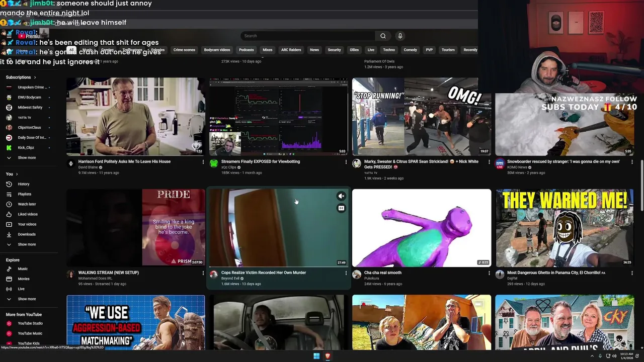Select the ARC Raiders filter chip

291,50
